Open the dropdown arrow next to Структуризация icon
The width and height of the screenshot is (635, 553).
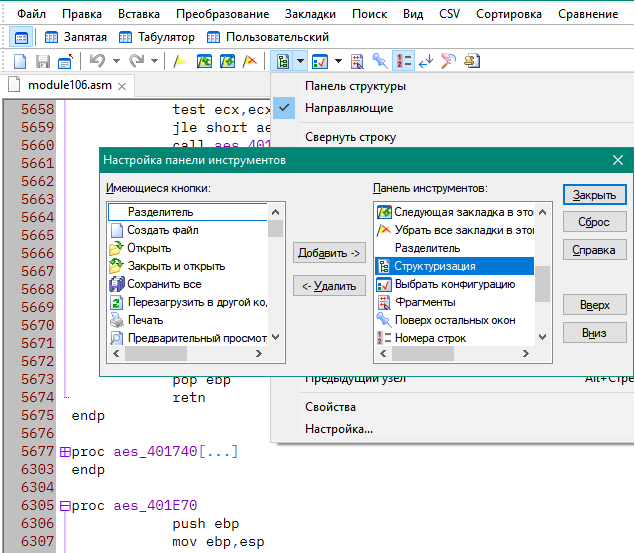click(x=301, y=61)
